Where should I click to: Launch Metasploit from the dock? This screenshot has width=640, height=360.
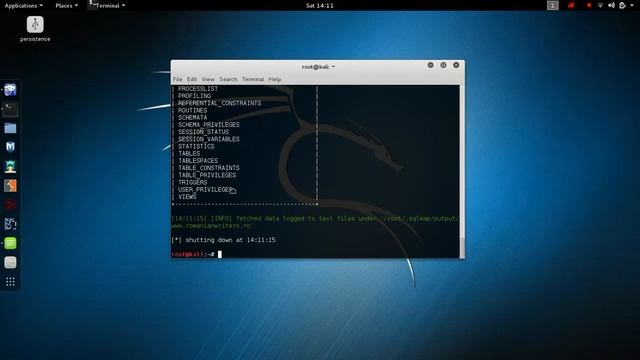click(10, 147)
